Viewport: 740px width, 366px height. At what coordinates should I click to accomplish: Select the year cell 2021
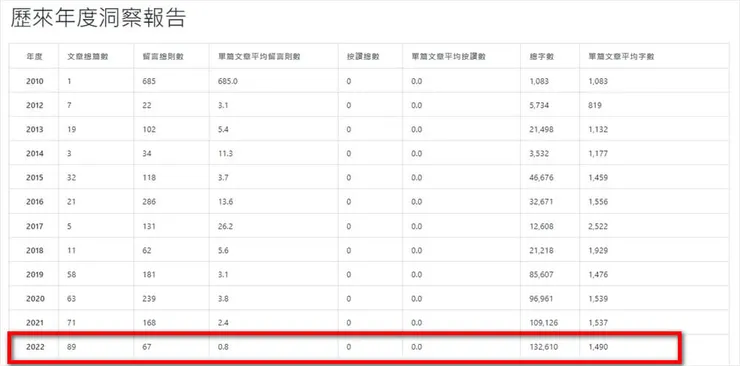(34, 323)
